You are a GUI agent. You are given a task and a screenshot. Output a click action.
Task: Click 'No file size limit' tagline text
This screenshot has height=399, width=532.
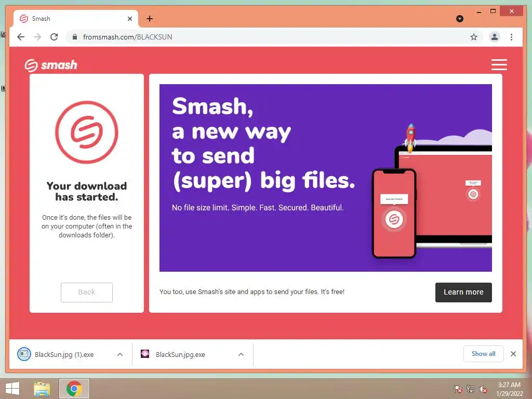(258, 208)
